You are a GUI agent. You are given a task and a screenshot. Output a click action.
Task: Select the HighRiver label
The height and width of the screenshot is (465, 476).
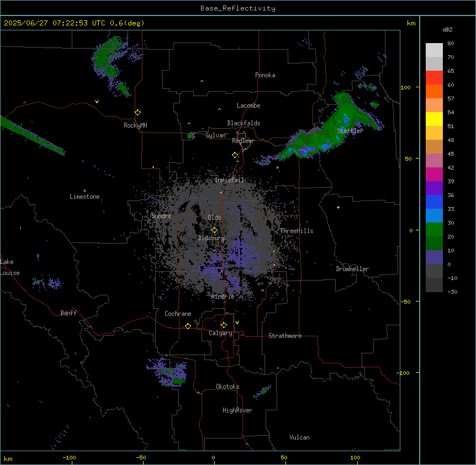point(237,410)
